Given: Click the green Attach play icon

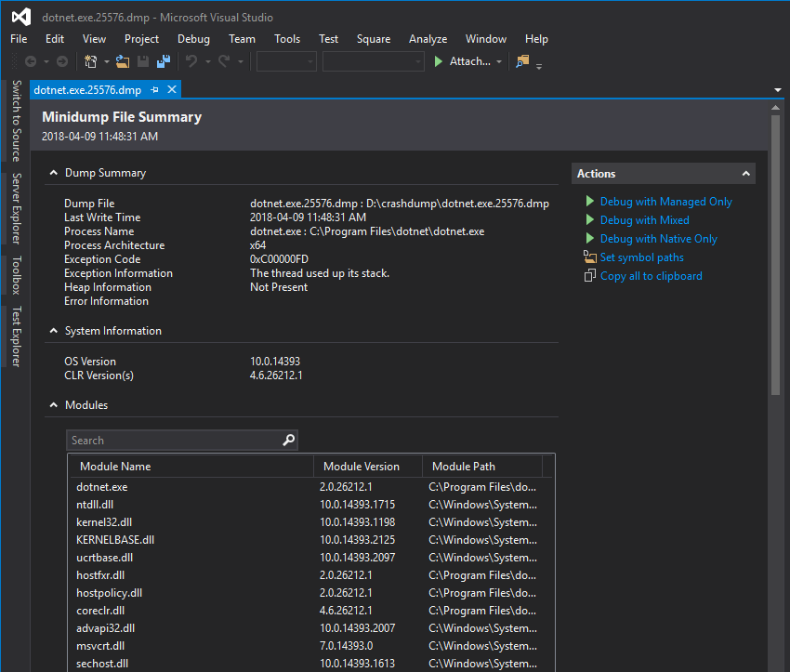Looking at the screenshot, I should (x=437, y=61).
